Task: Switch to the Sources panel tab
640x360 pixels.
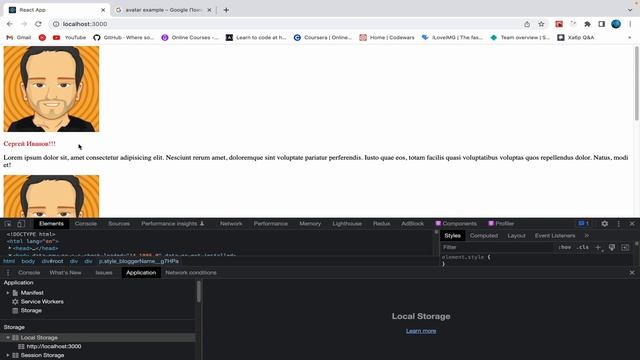Action: 119,224
